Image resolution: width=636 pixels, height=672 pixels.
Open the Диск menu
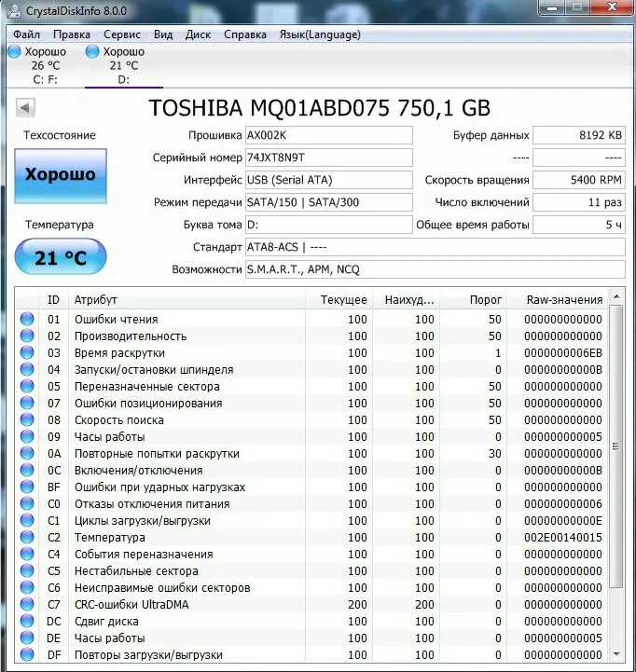pyautogui.click(x=198, y=34)
